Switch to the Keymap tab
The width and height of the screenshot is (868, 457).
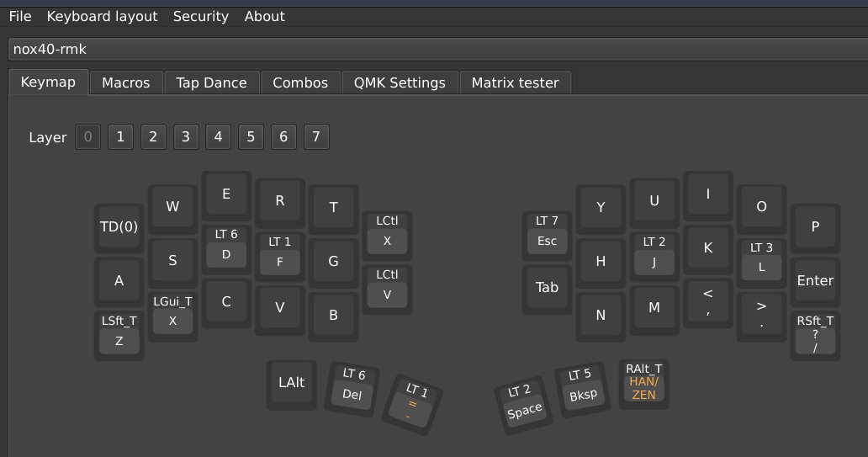(48, 82)
